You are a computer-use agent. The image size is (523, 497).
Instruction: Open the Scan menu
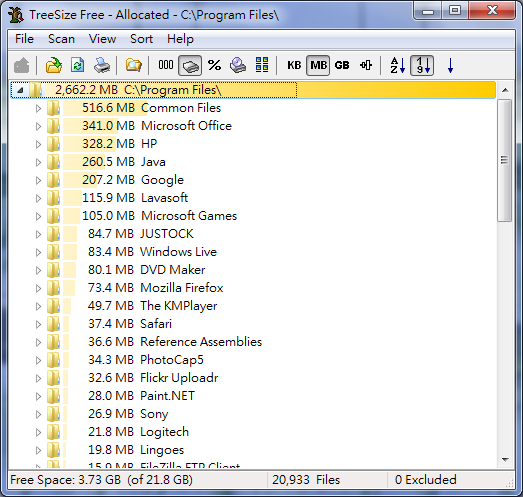point(61,39)
